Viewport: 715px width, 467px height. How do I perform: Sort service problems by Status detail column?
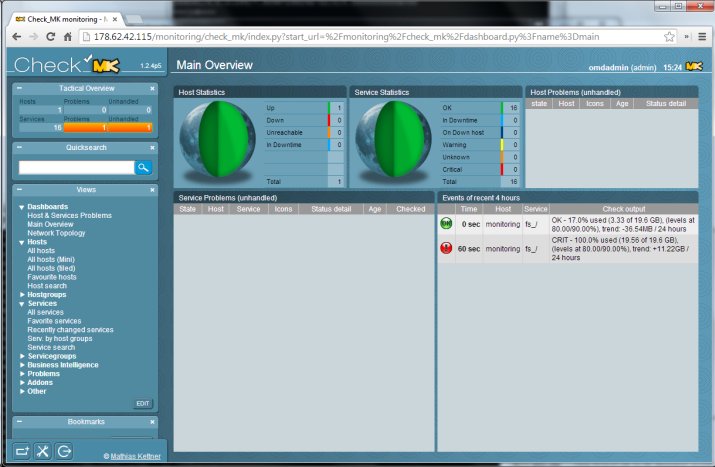331,209
